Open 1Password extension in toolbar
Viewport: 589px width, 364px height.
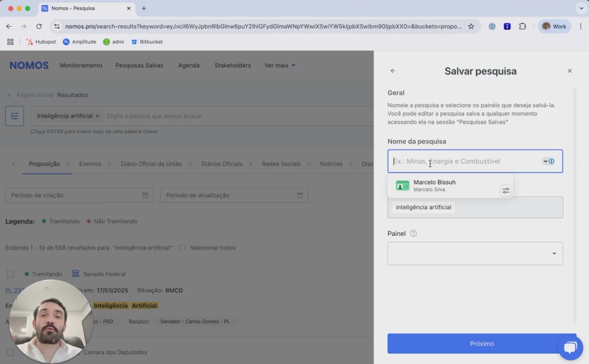(x=492, y=26)
